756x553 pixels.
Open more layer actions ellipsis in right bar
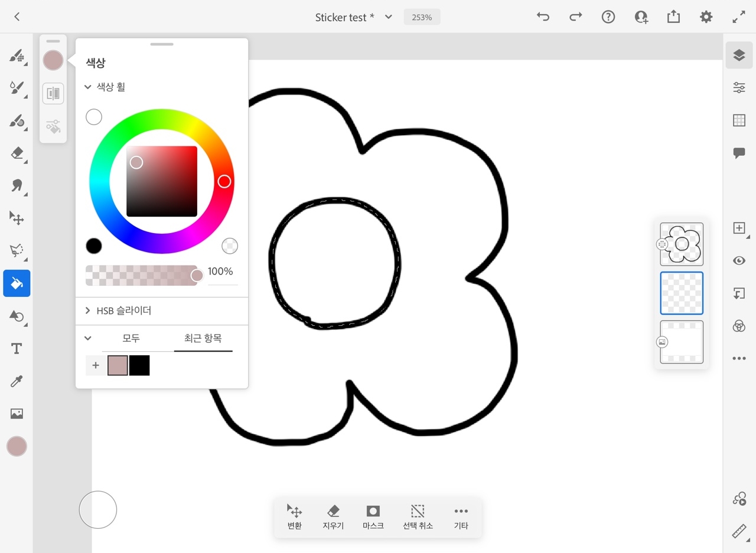click(739, 358)
